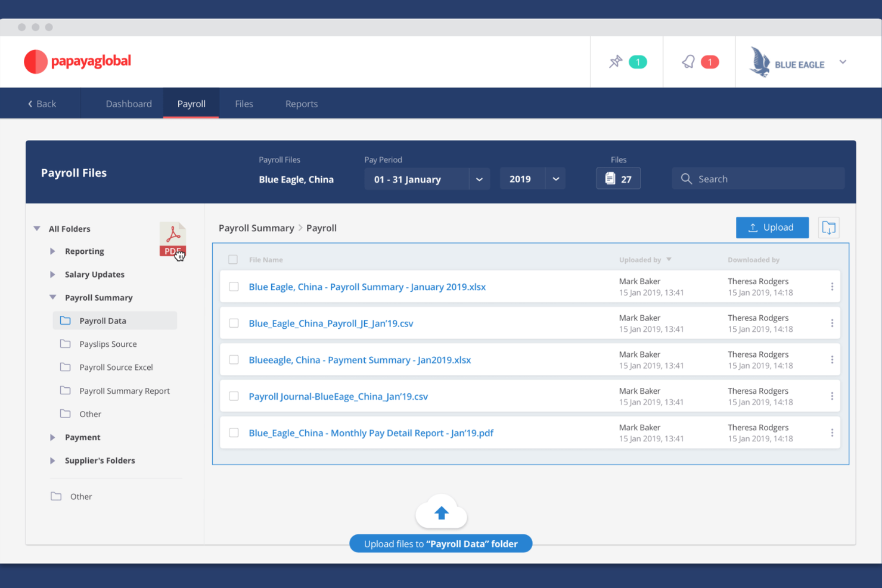The image size is (882, 588).
Task: Click the Upload button
Action: pyautogui.click(x=772, y=227)
